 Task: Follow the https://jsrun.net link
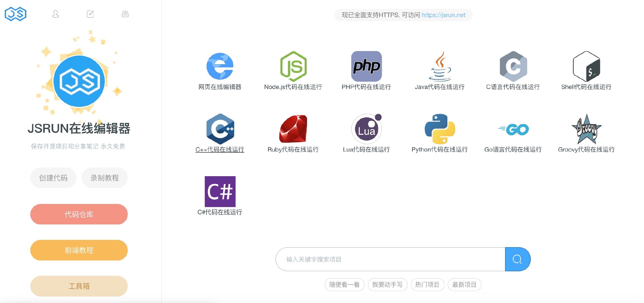(x=443, y=15)
